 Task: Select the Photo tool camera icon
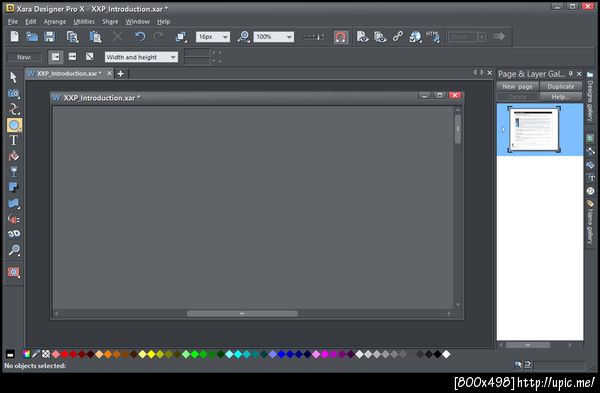(x=14, y=93)
